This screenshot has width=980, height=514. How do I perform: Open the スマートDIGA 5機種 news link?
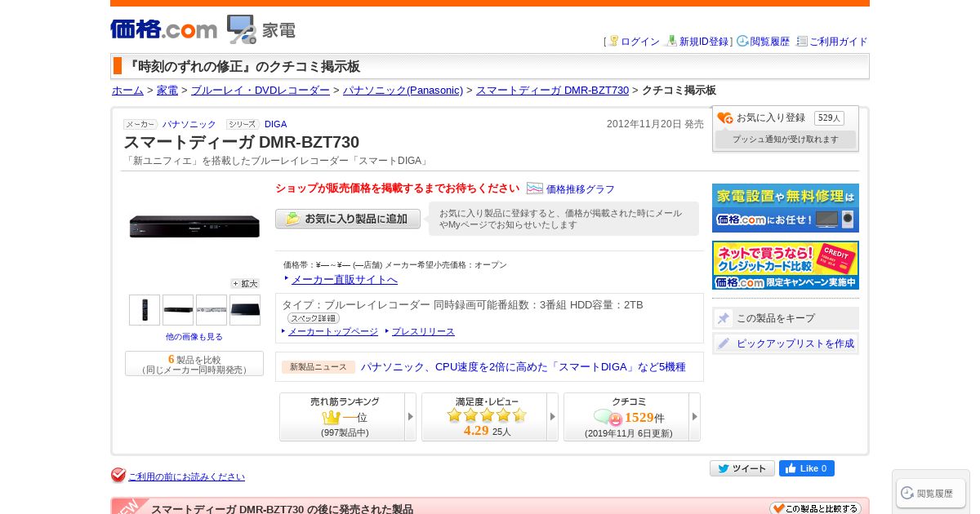click(523, 367)
